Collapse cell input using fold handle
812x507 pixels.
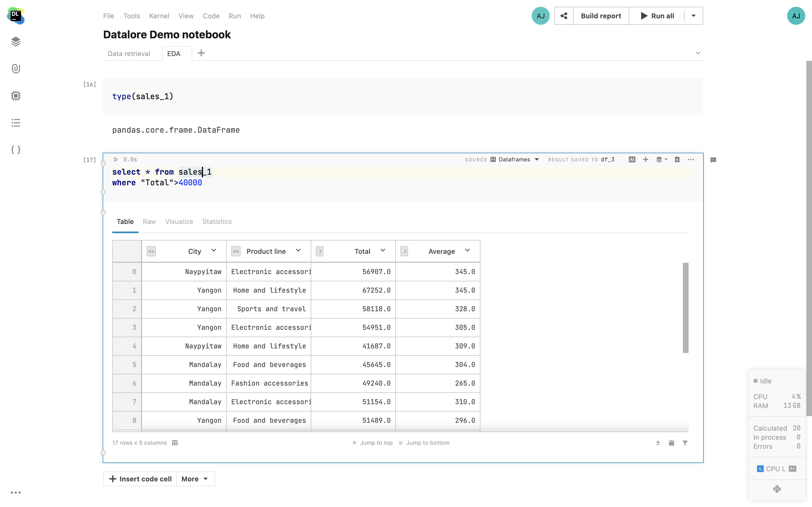[103, 164]
